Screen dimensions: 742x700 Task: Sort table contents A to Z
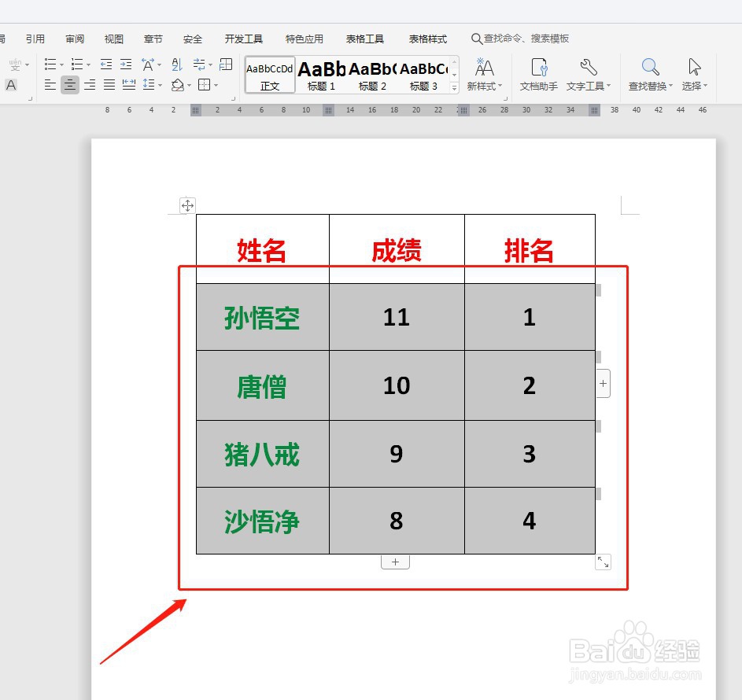[x=177, y=64]
